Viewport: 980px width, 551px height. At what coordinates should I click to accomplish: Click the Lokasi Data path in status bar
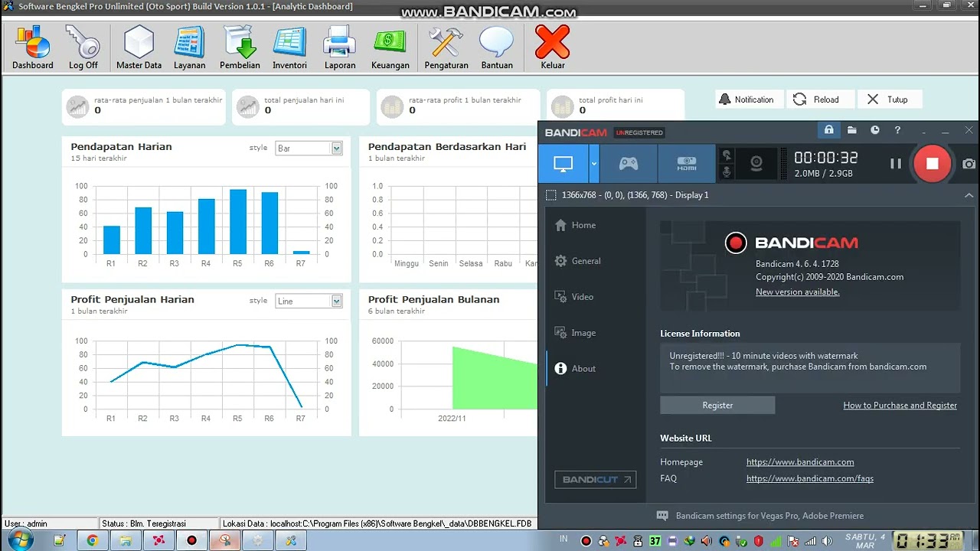[377, 523]
